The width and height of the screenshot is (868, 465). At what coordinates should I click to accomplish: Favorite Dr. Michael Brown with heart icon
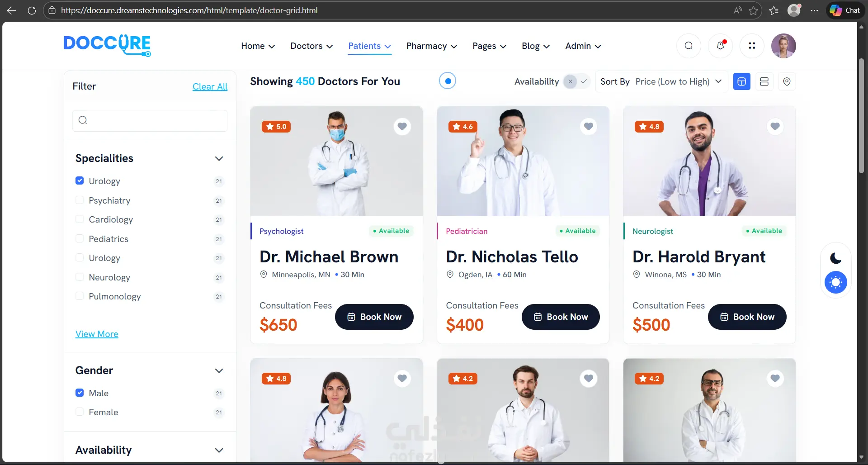click(402, 126)
